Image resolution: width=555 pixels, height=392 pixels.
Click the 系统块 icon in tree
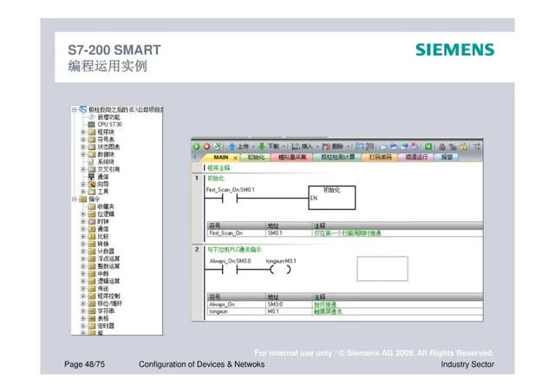(91, 161)
